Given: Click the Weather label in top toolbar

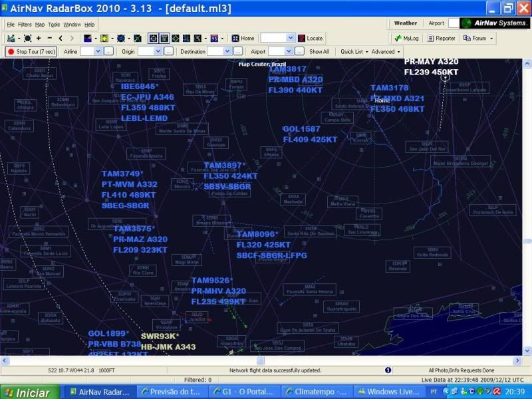Looking at the screenshot, I should 406,23.
